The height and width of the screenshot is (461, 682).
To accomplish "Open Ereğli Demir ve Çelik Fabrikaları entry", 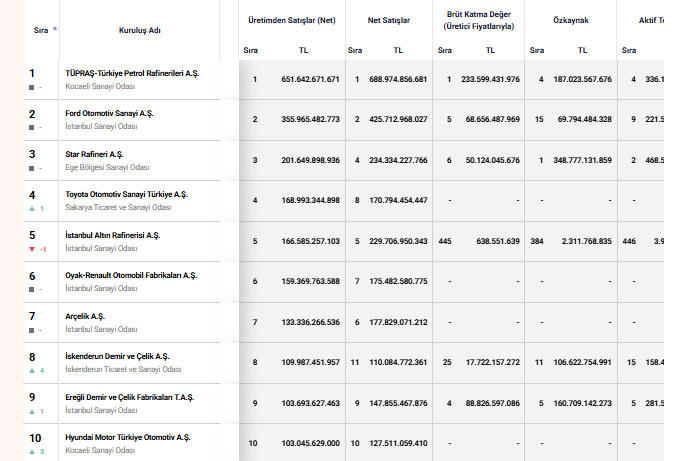I will coord(130,397).
